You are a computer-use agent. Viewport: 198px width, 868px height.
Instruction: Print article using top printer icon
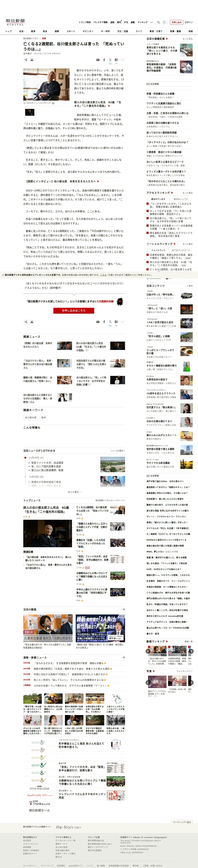(x=32, y=60)
